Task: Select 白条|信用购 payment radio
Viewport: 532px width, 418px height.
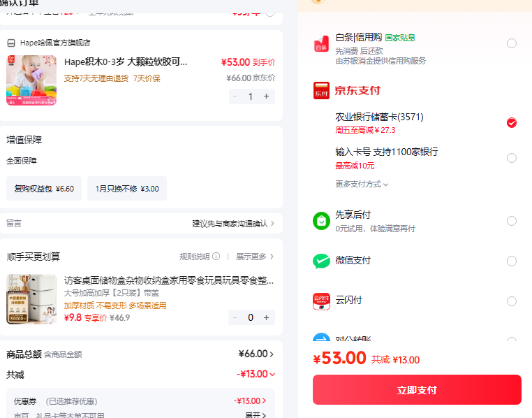Action: 512,43
